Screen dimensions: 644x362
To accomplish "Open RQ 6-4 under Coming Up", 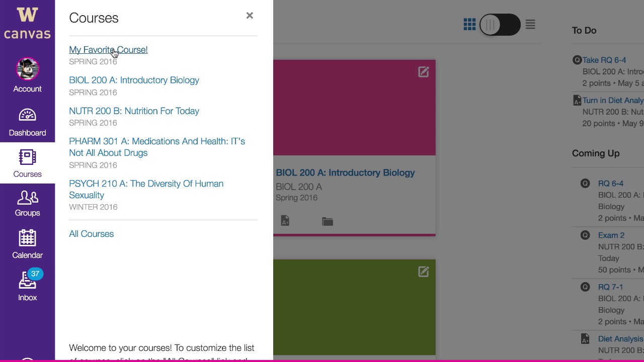I will (x=611, y=184).
